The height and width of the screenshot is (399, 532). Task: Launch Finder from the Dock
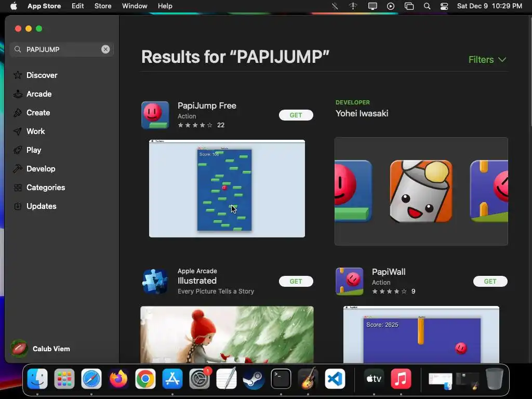pos(37,379)
